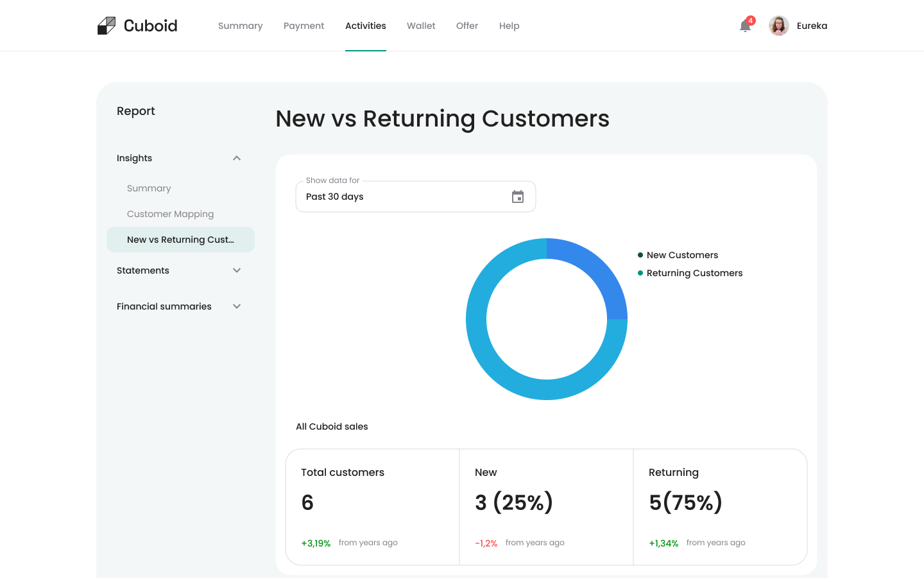
Task: Click Eureka's profile avatar
Action: click(x=778, y=26)
